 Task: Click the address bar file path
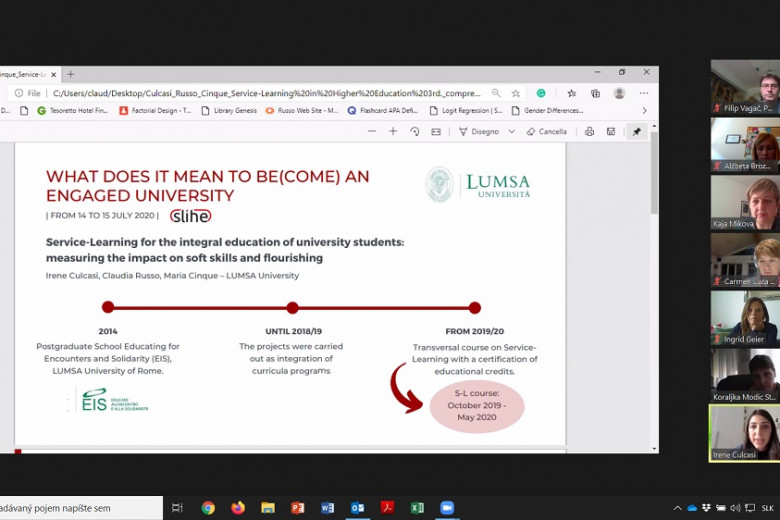click(267, 93)
